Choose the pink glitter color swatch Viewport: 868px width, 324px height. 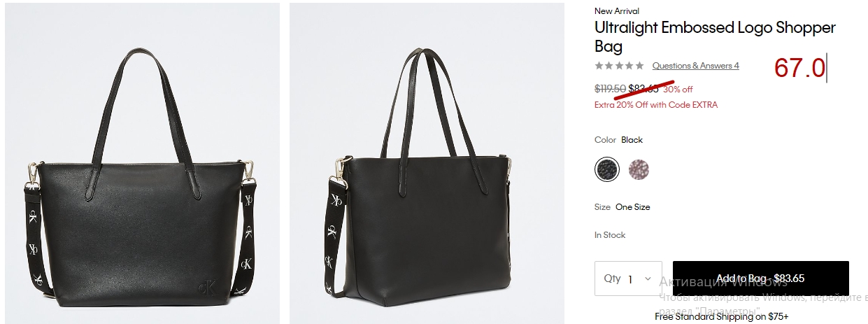pos(638,169)
